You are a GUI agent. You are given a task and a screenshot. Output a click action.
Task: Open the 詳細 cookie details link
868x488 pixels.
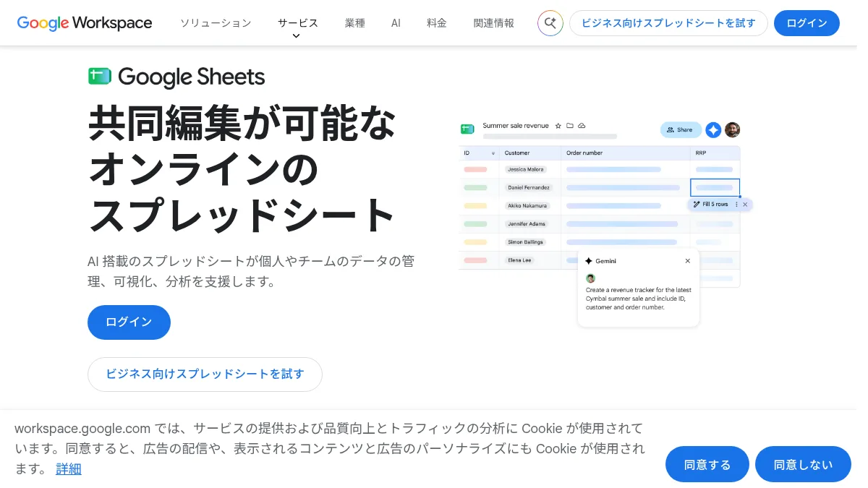coord(69,469)
